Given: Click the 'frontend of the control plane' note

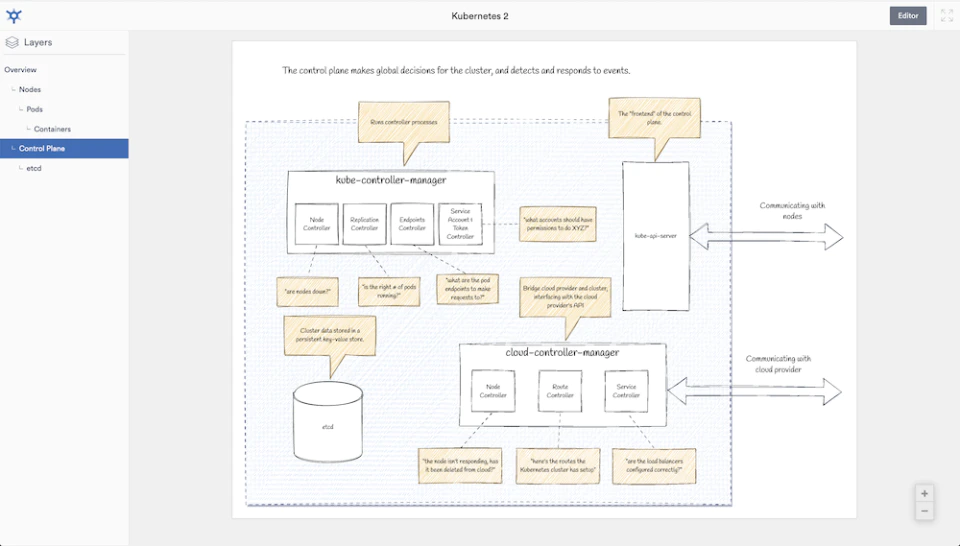Looking at the screenshot, I should click(x=654, y=118).
